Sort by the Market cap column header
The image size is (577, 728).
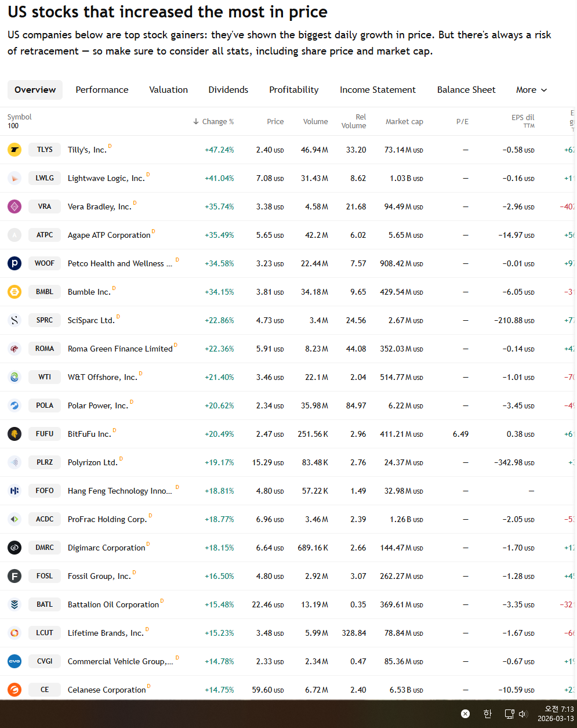pyautogui.click(x=404, y=121)
